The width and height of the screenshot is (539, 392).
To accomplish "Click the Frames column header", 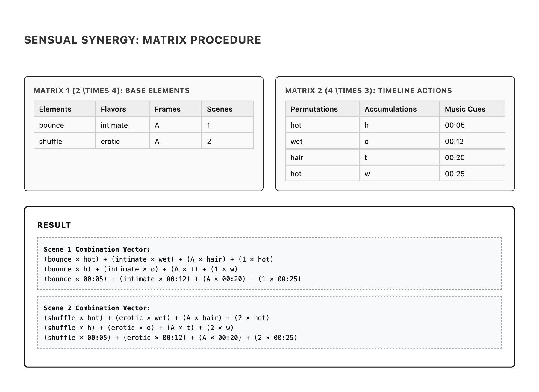I will click(x=175, y=109).
